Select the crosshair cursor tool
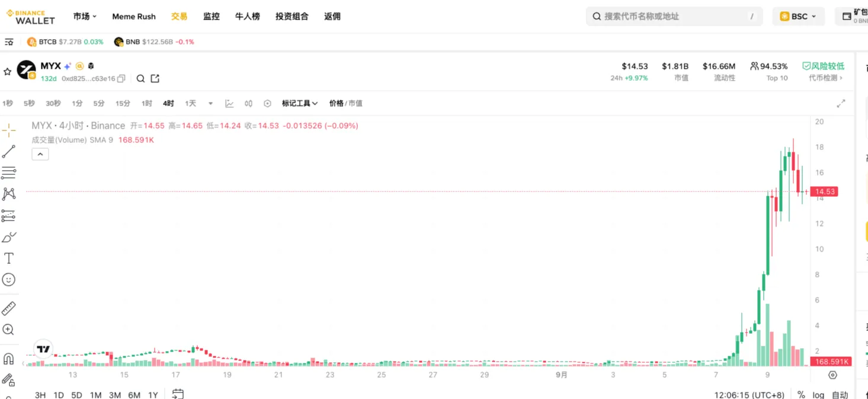This screenshot has height=399, width=868. [9, 131]
